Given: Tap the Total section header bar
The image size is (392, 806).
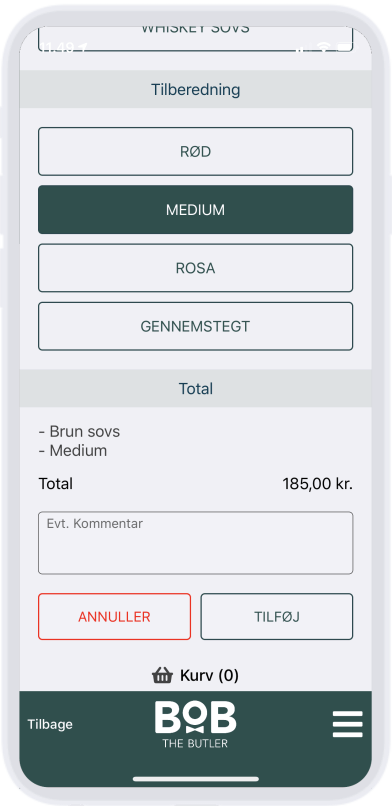Looking at the screenshot, I should 195,389.
